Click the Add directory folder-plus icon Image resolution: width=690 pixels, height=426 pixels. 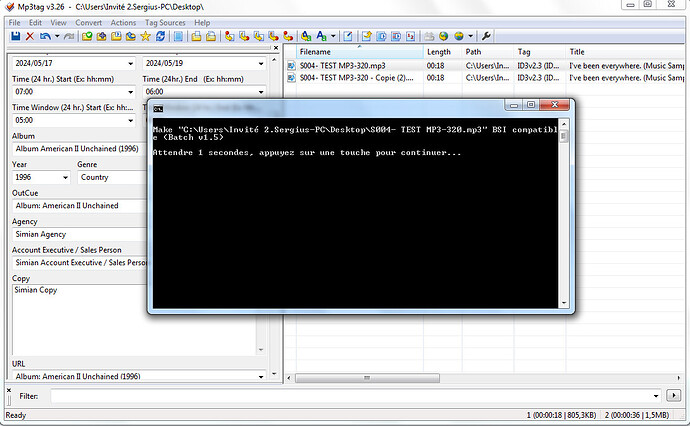click(x=102, y=36)
